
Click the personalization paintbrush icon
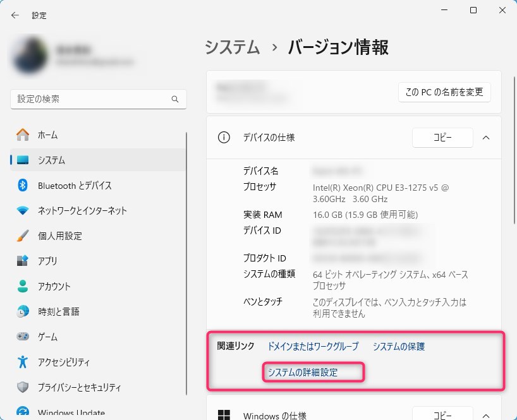[23, 236]
